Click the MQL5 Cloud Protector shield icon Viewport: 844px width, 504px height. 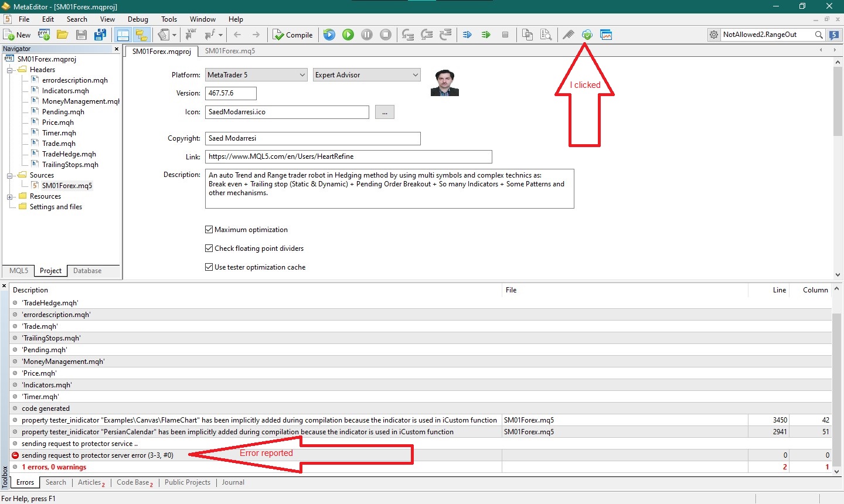587,35
